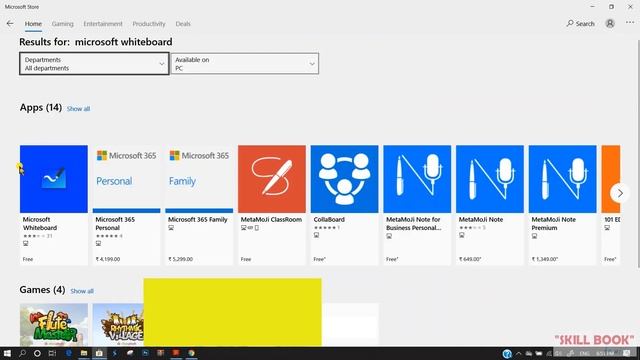Image resolution: width=640 pixels, height=360 pixels.
Task: Open the Home tab
Action: [33, 24]
